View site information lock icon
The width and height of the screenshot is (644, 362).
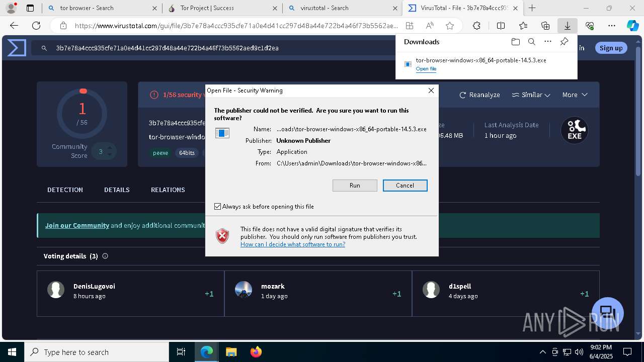click(63, 26)
